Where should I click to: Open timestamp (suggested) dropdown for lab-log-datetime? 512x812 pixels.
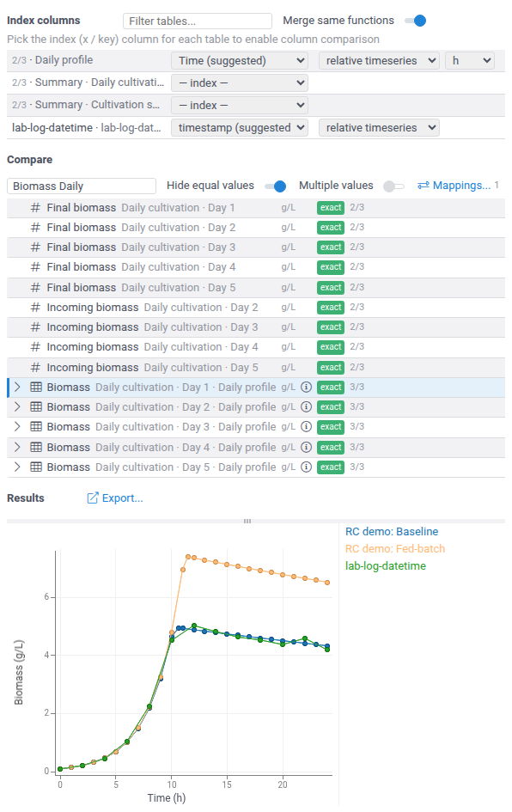240,127
